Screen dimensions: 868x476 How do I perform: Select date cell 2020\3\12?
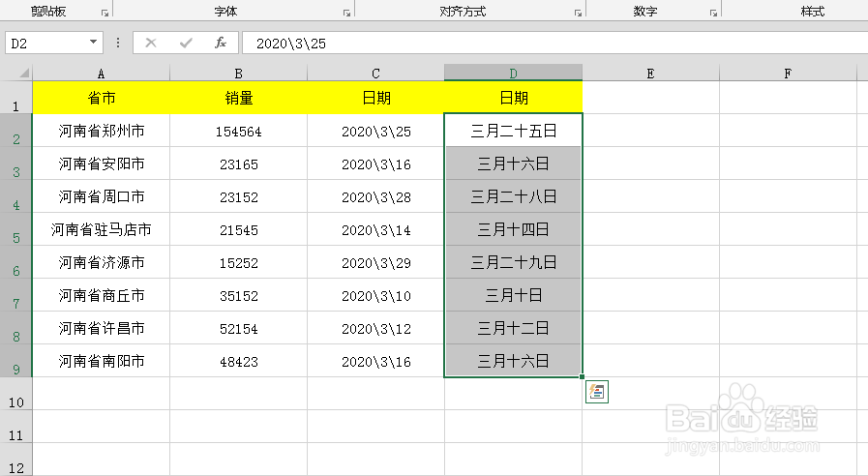pyautogui.click(x=375, y=328)
